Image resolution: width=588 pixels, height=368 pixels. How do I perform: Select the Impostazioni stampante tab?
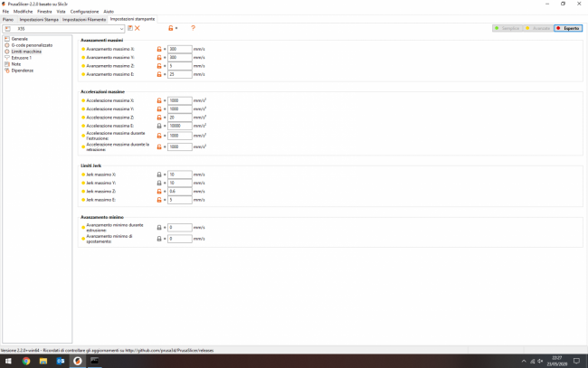(132, 19)
